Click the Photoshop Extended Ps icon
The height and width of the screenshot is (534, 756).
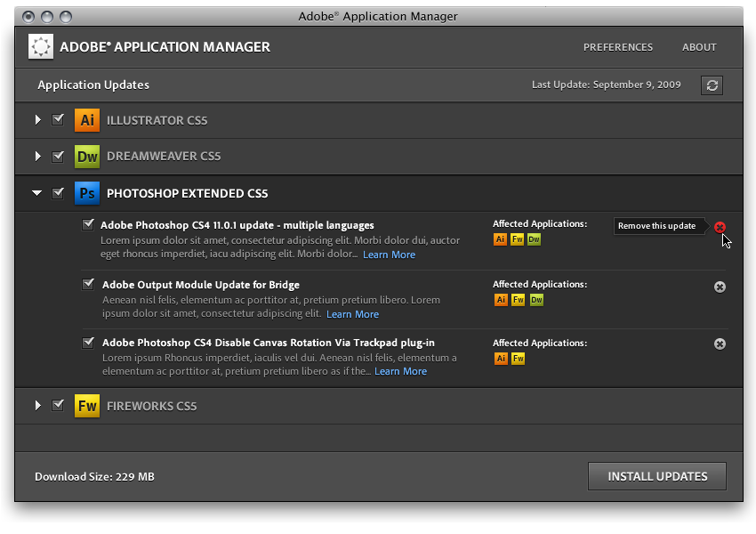(86, 193)
